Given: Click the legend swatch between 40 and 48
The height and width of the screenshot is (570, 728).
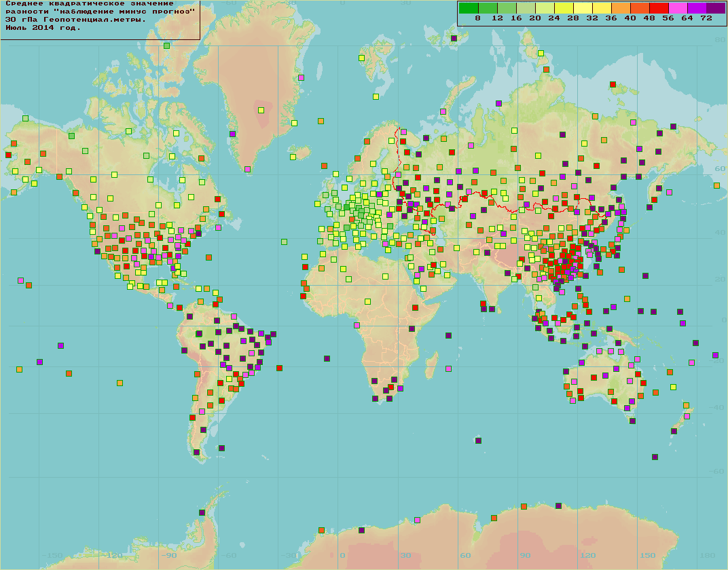Looking at the screenshot, I should click(640, 7).
